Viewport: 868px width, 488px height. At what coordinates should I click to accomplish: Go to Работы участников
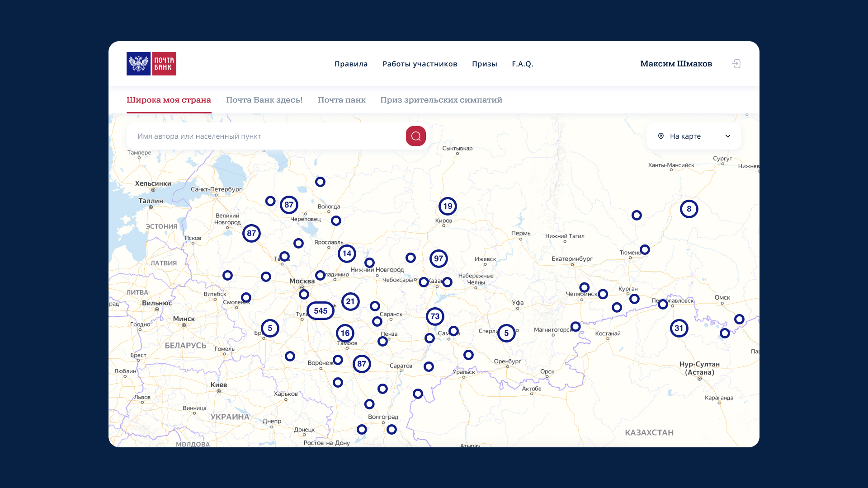point(420,64)
